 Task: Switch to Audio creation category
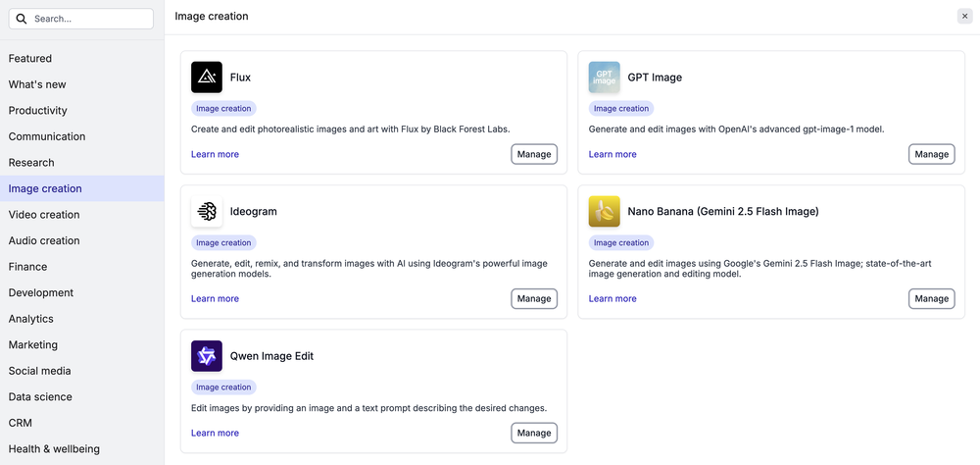pyautogui.click(x=82, y=240)
